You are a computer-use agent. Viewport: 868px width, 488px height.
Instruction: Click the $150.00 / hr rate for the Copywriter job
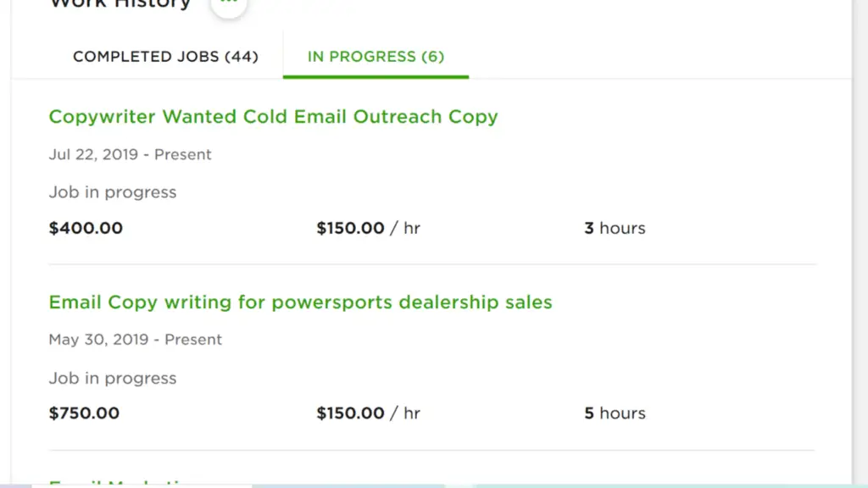368,228
